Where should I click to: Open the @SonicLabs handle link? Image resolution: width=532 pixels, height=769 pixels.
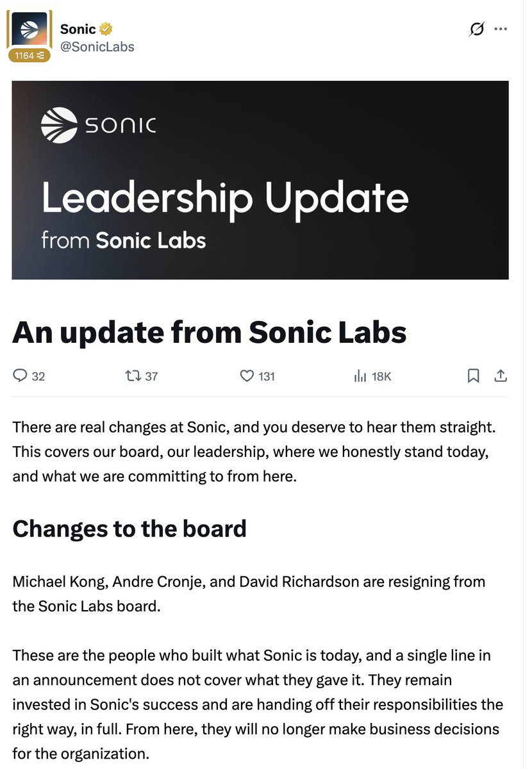coord(97,47)
